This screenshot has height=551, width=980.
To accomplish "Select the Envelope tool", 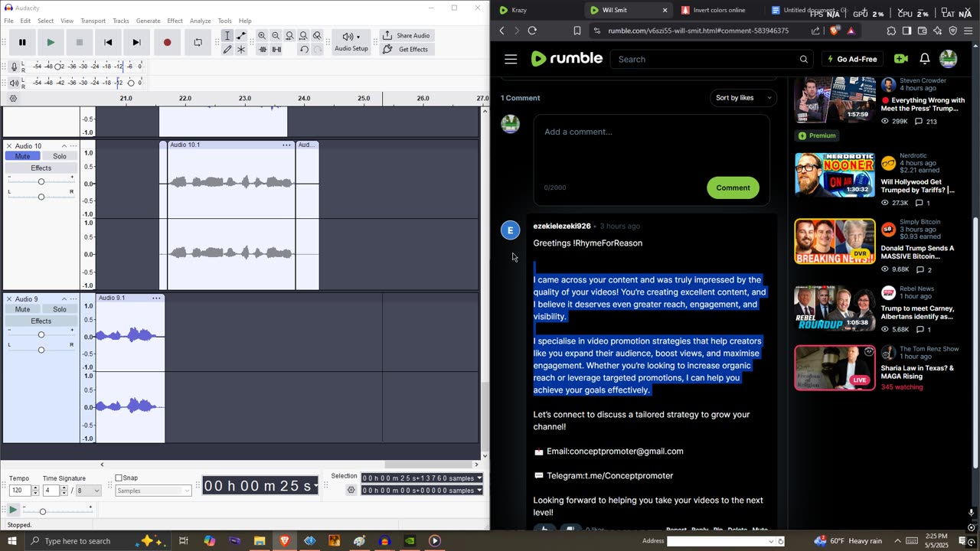I will point(241,36).
